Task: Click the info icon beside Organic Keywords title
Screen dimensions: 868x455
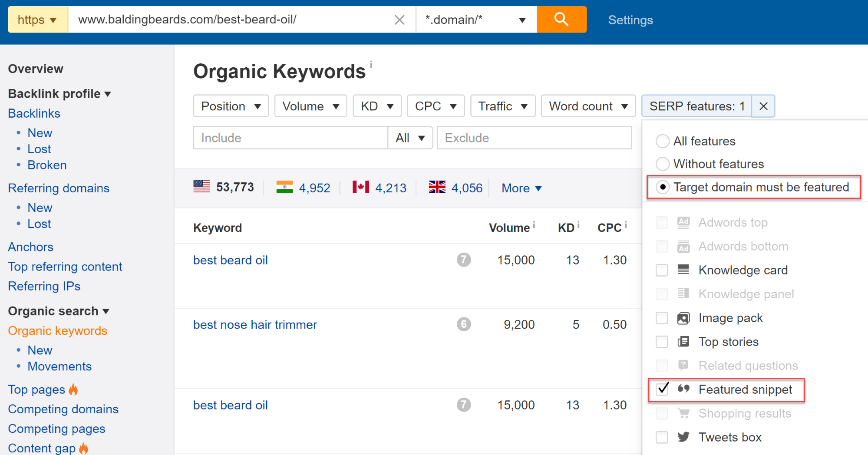Action: tap(371, 65)
